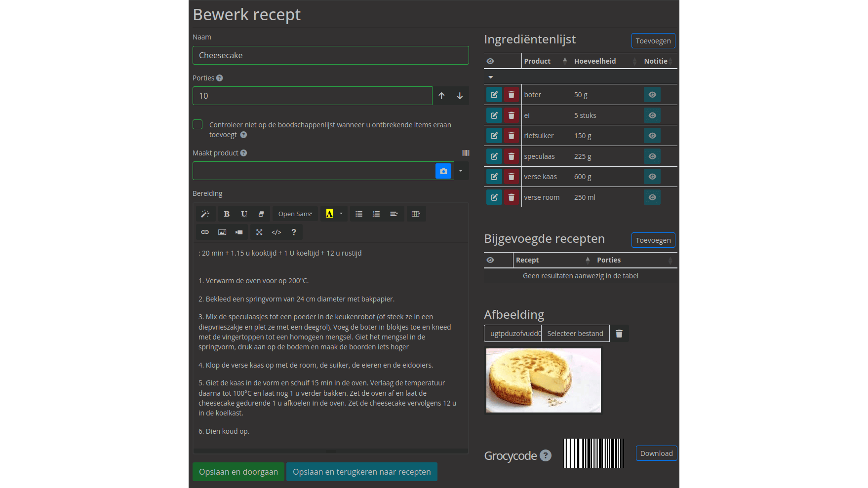Toggle bold formatting in Bereiding editor
The width and height of the screenshot is (868, 488).
[x=227, y=214]
